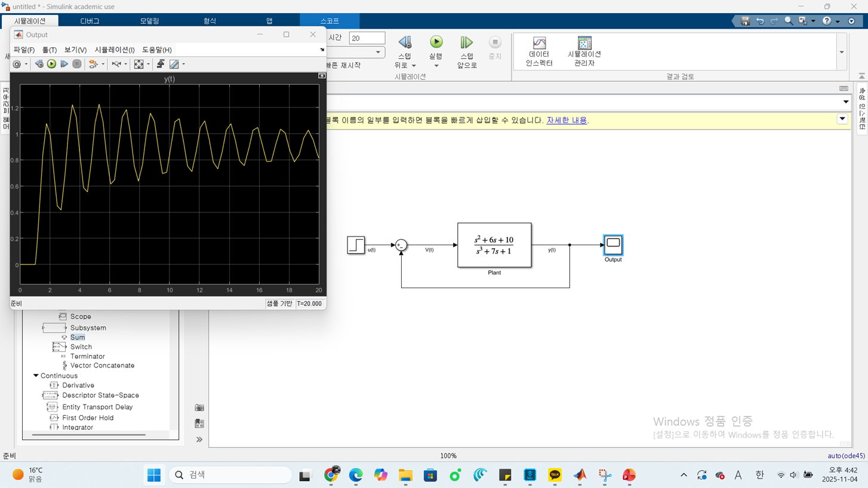Select Switch block in library list
The height and width of the screenshot is (488, 868).
tap(81, 347)
